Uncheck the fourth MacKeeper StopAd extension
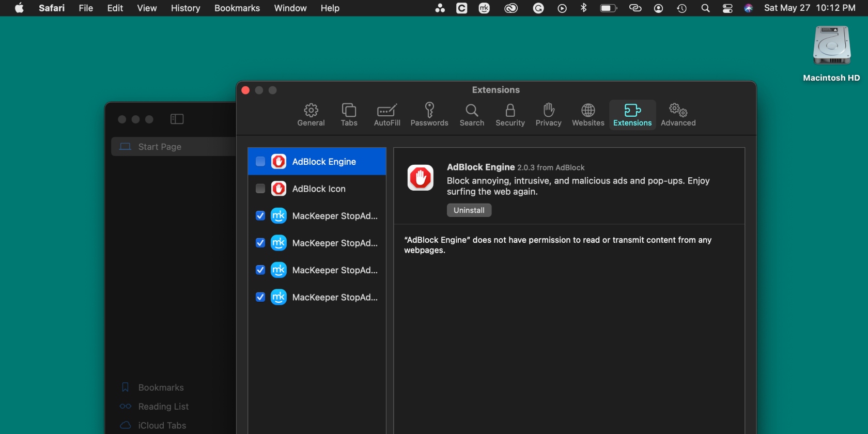This screenshot has height=434, width=868. point(260,297)
